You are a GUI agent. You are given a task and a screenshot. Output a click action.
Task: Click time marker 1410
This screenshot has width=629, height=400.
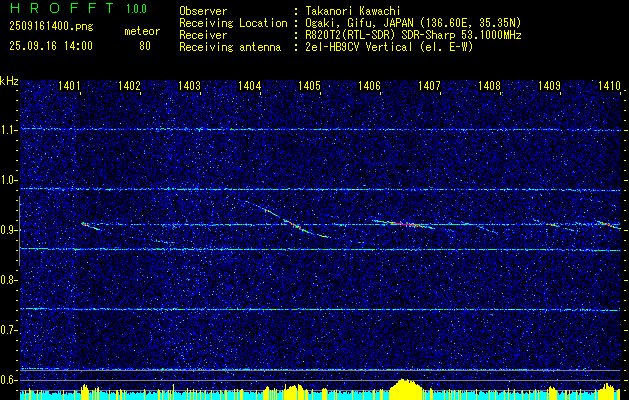click(x=609, y=85)
